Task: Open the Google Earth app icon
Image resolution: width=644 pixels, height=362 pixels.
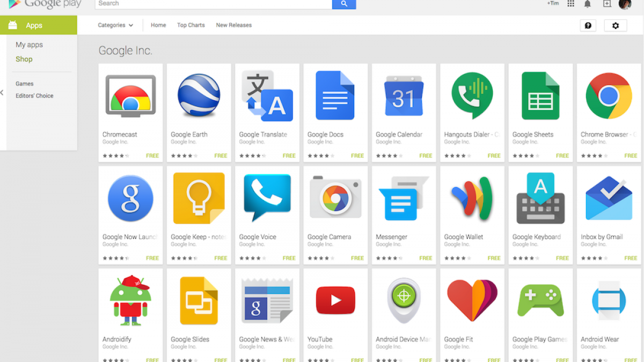Action: pos(199,95)
